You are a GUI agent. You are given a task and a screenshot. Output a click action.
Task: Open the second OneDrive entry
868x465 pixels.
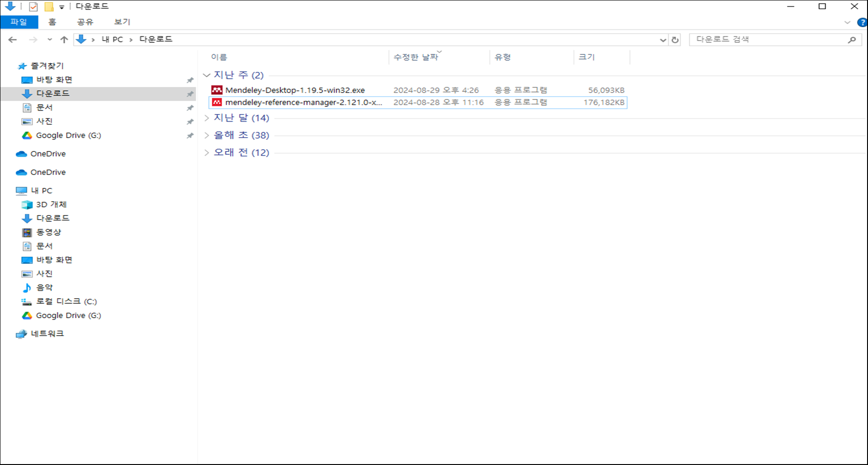point(48,172)
